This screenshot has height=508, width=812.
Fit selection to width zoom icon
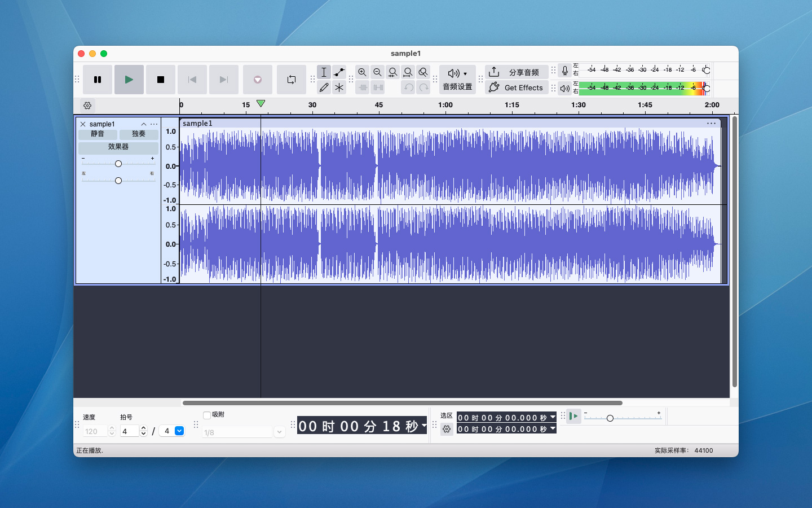(x=392, y=72)
